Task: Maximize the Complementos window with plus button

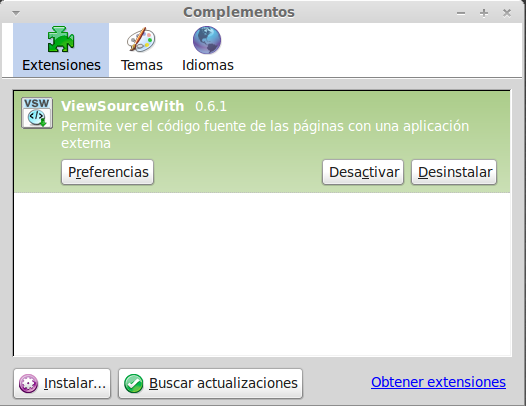Action: click(x=484, y=13)
